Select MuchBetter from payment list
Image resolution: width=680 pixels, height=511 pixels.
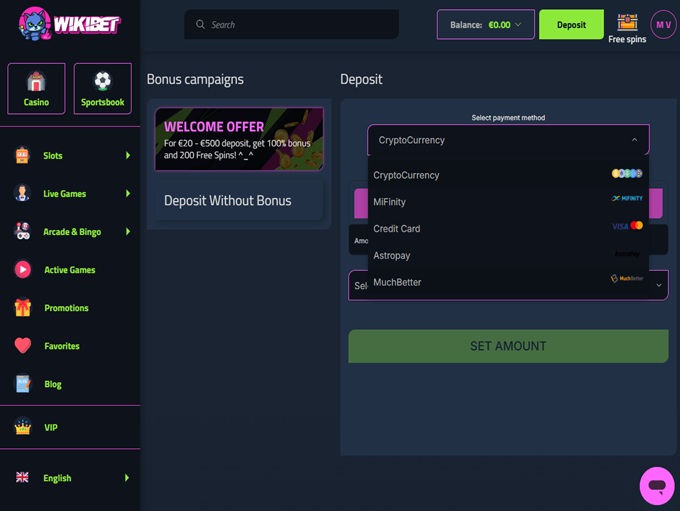pos(508,282)
